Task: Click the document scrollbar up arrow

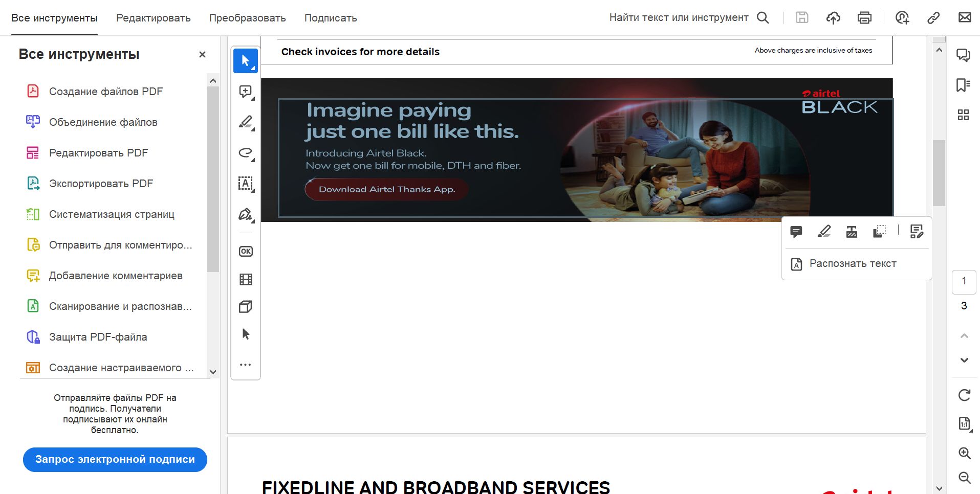Action: click(x=939, y=50)
